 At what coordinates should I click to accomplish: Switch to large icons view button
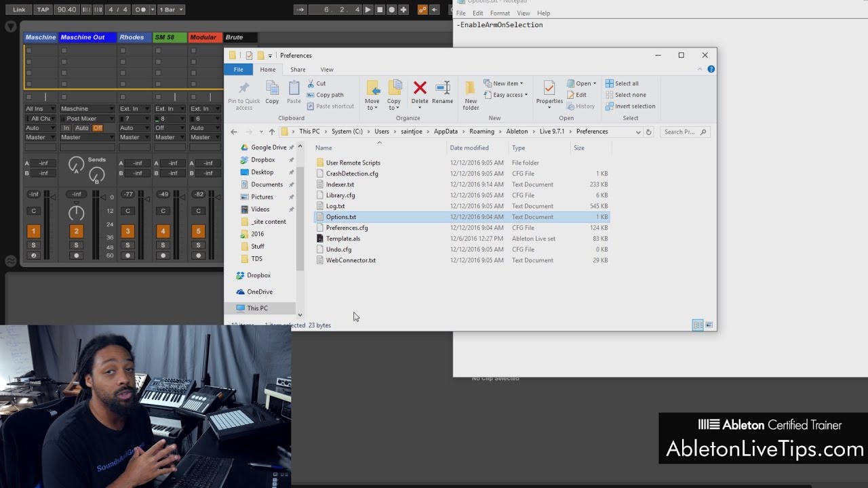pyautogui.click(x=709, y=325)
